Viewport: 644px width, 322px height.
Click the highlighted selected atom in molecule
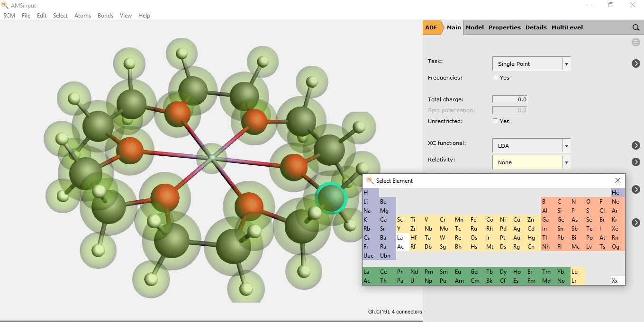[x=332, y=197]
